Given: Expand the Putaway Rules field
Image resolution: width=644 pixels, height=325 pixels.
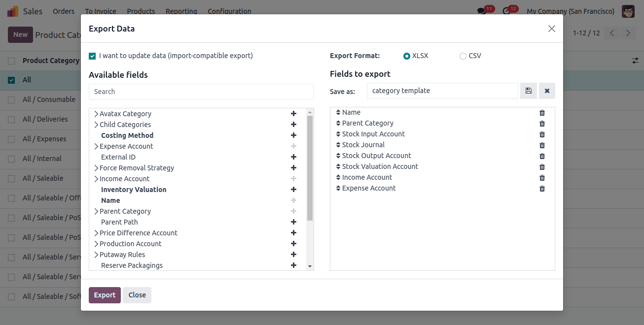Looking at the screenshot, I should [96, 255].
